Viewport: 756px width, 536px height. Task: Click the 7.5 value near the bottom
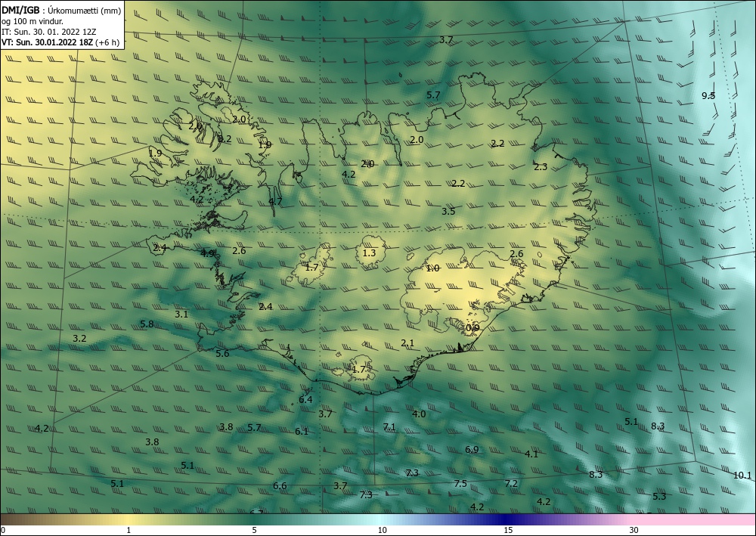[x=460, y=484]
